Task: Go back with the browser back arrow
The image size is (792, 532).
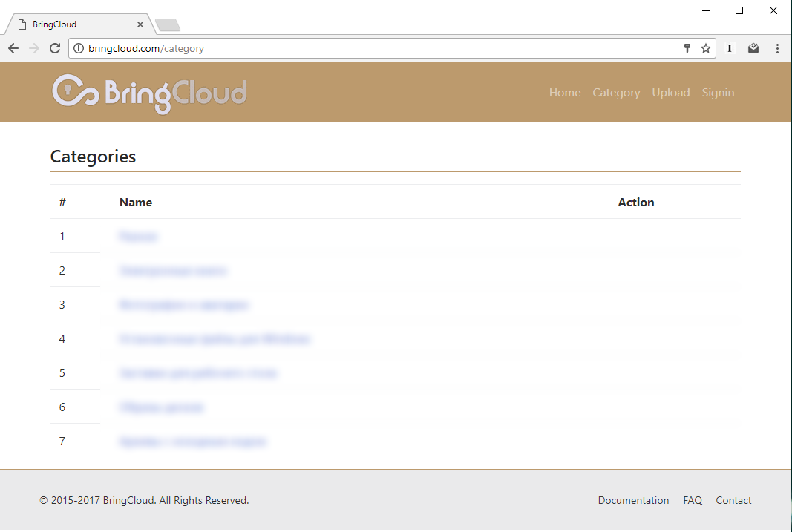Action: click(13, 48)
